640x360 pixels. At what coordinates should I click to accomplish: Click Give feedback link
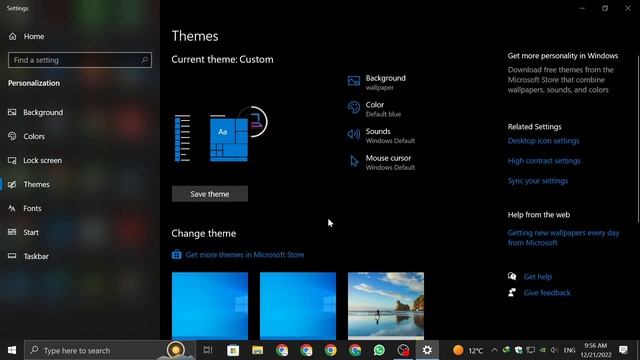[x=547, y=293]
